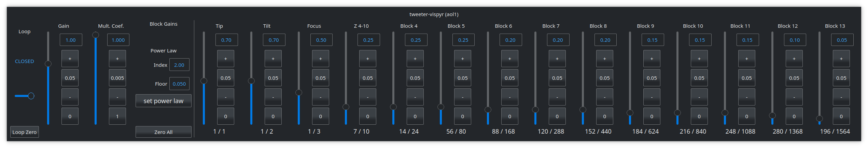868x148 pixels.
Task: Select the Power Law Index input field
Action: (179, 65)
